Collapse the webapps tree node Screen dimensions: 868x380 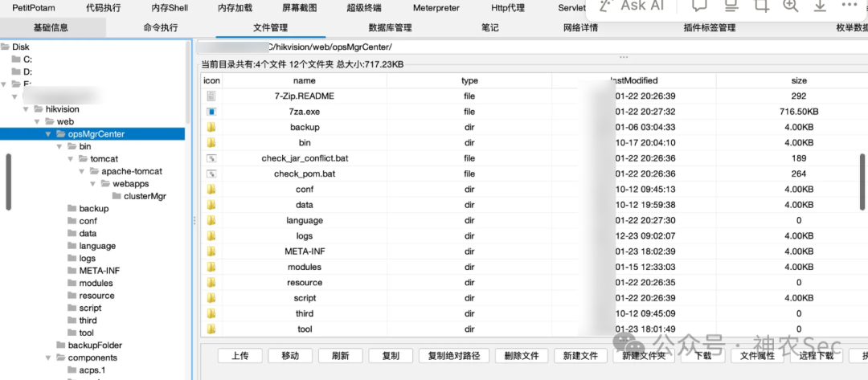pyautogui.click(x=92, y=184)
